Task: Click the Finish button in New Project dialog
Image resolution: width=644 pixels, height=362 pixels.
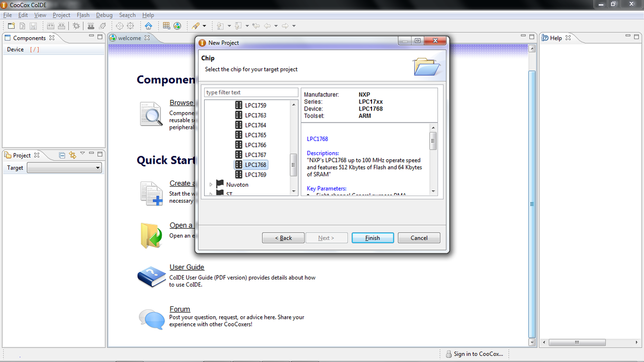Action: pos(373,238)
